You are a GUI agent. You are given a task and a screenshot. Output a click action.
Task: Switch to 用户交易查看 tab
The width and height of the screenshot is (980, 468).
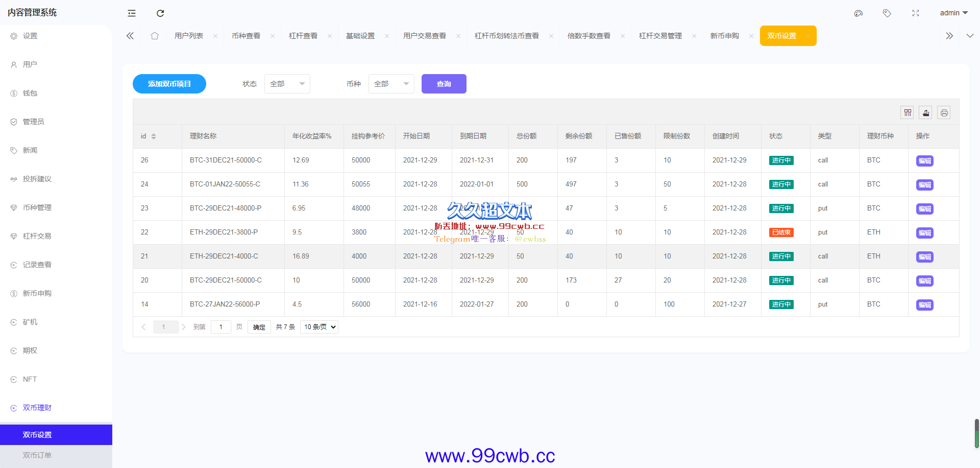(425, 36)
